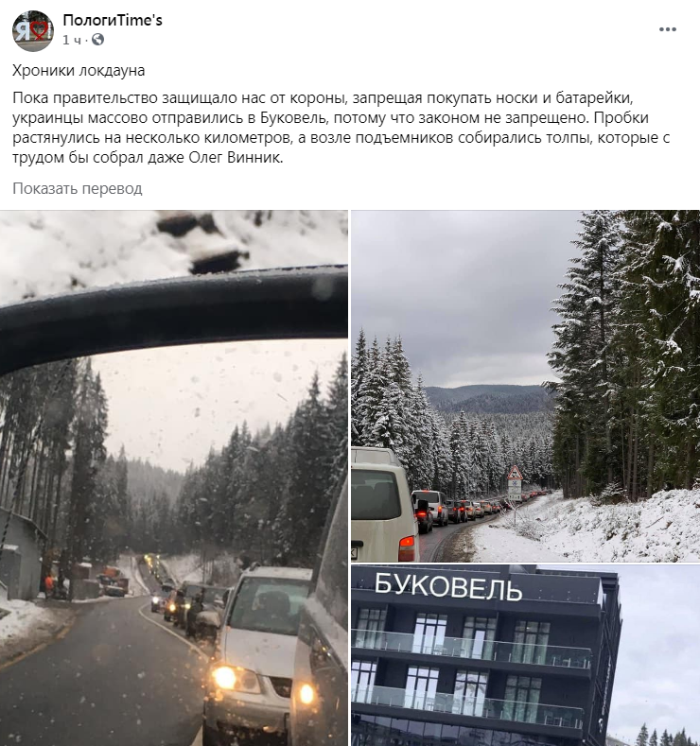Click the БУКОВЕЛЬ sign on building photo

(x=448, y=586)
